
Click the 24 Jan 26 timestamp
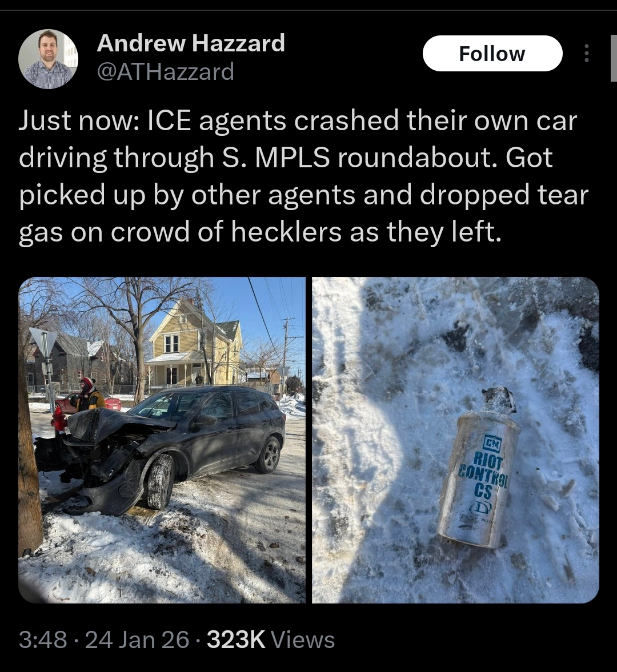[137, 640]
